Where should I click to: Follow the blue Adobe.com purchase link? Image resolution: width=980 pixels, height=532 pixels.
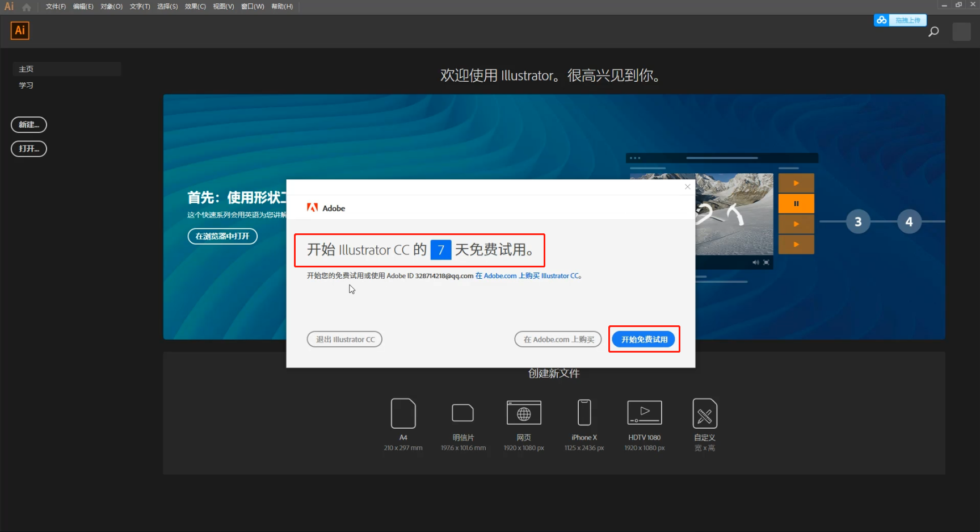click(528, 276)
